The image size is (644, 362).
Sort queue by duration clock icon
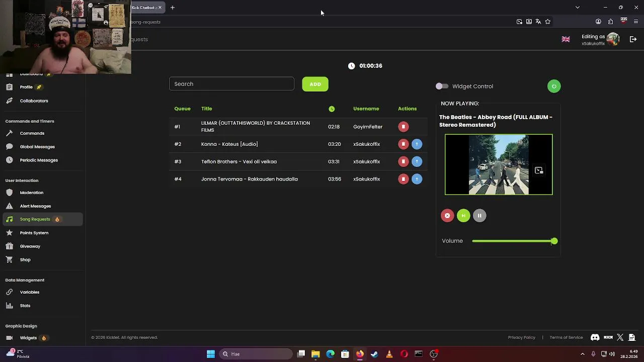tap(332, 109)
